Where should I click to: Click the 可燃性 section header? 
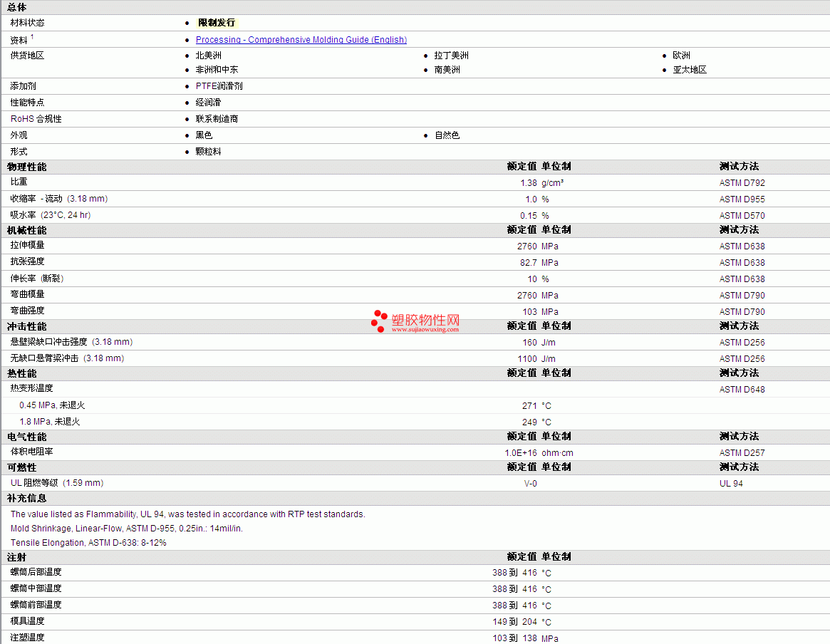click(22, 468)
